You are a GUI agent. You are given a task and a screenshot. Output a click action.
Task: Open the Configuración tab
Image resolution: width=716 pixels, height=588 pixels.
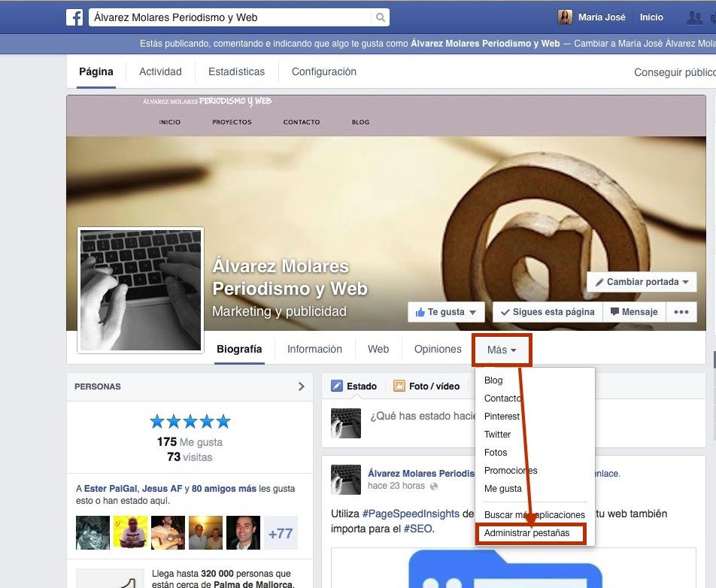(x=323, y=72)
